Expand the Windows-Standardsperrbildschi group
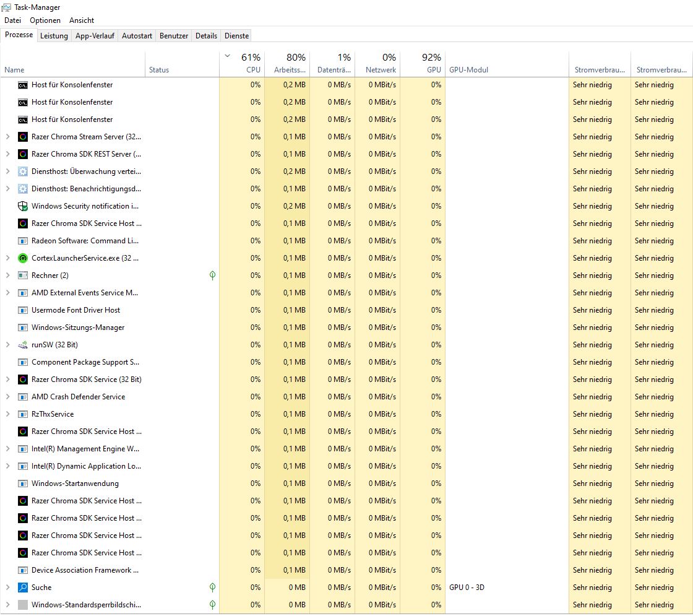 (x=7, y=605)
